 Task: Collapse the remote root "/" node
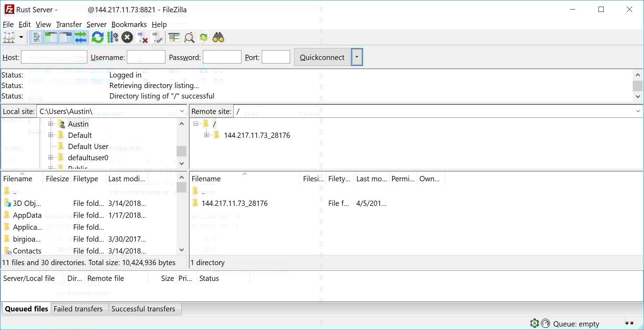[196, 124]
